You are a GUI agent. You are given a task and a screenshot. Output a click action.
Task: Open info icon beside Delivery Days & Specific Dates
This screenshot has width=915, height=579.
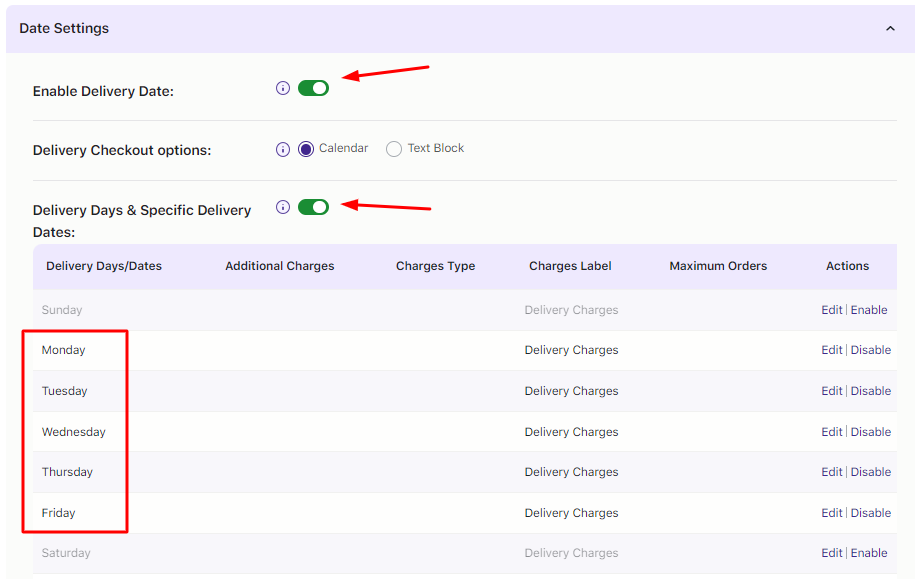click(x=282, y=207)
